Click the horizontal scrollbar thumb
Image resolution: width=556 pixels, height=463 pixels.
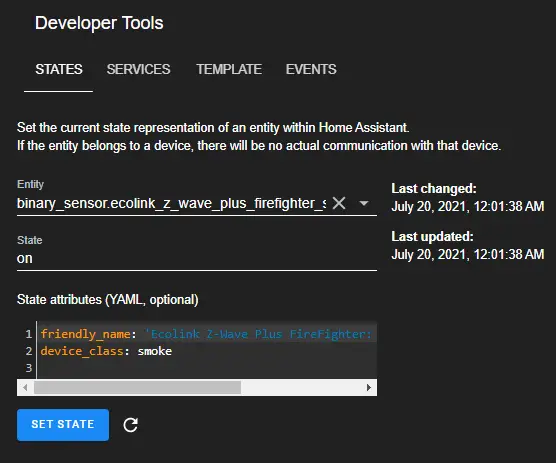pos(138,387)
